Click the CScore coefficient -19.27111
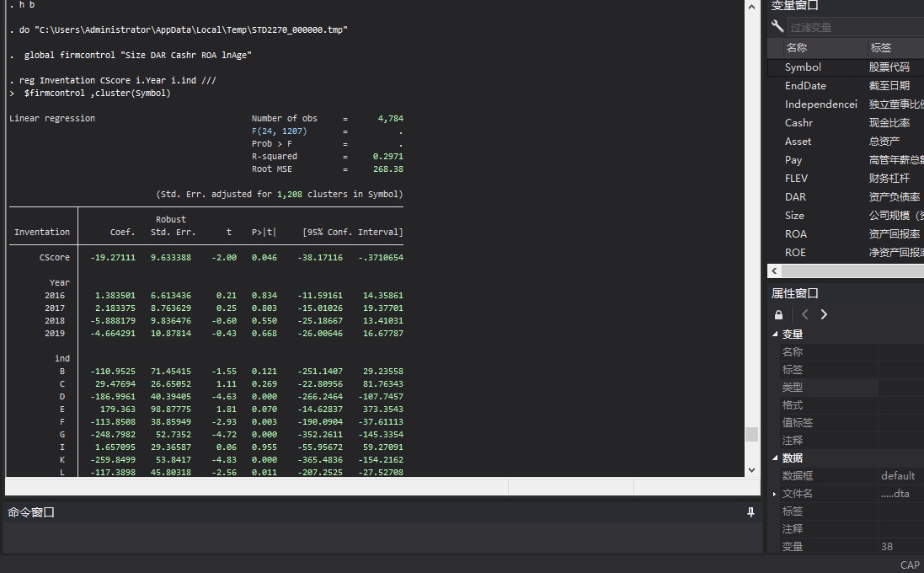Viewport: 924px width, 573px height. 113,258
